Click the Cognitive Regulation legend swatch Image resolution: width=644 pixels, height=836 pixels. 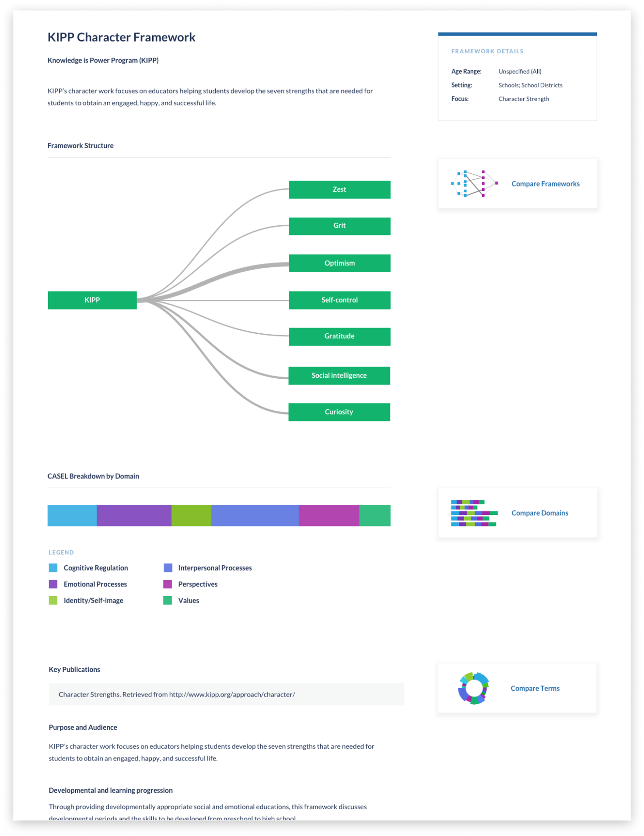pos(53,568)
